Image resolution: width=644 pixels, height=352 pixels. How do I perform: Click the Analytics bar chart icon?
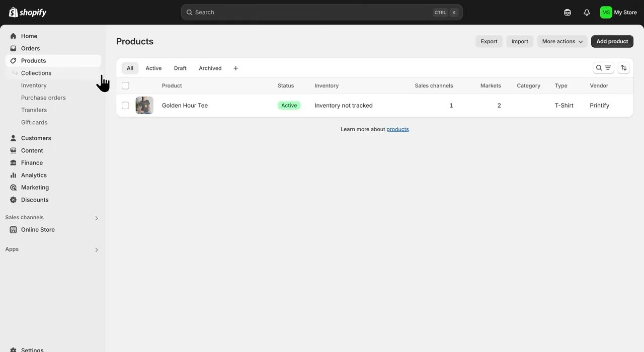click(x=13, y=175)
